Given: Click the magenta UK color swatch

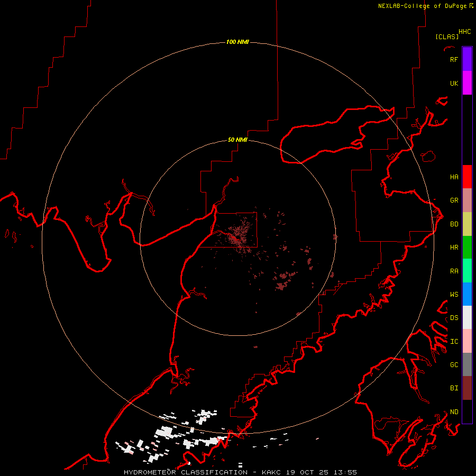Looking at the screenshot, I should (x=467, y=83).
